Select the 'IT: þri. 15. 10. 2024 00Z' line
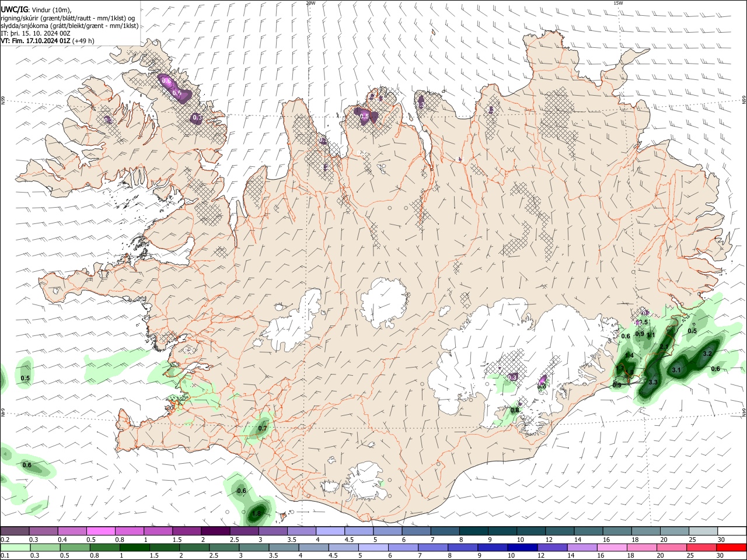The image size is (747, 560). coord(35,33)
